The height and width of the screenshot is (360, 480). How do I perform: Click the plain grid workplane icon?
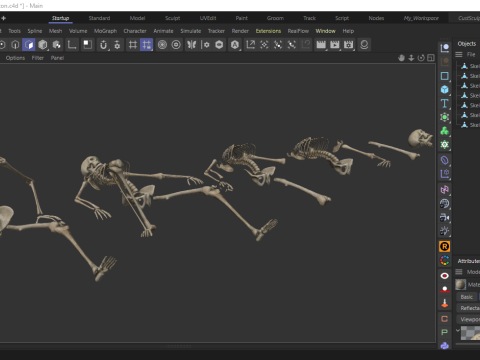[x=133, y=45]
